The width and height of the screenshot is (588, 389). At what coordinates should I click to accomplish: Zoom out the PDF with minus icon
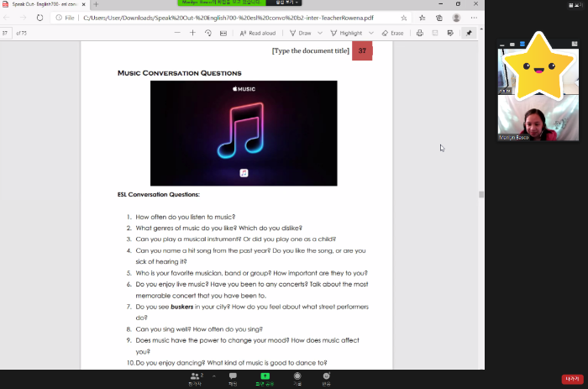pos(177,33)
